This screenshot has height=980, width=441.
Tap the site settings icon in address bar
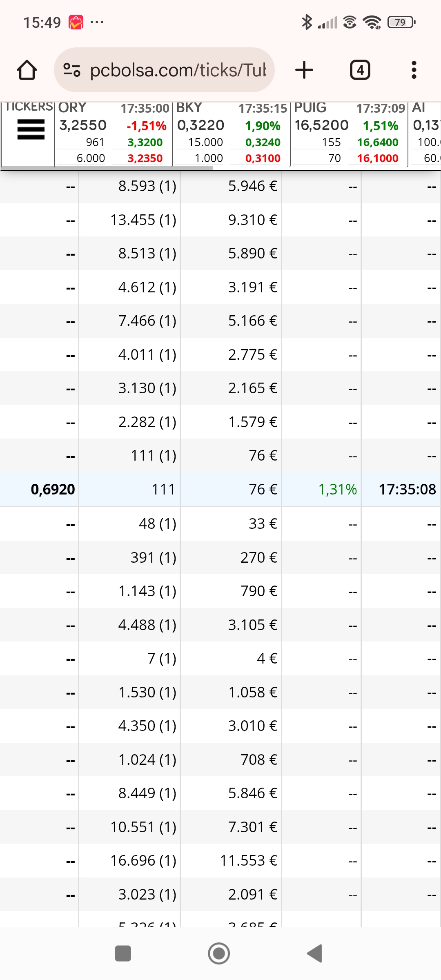72,70
